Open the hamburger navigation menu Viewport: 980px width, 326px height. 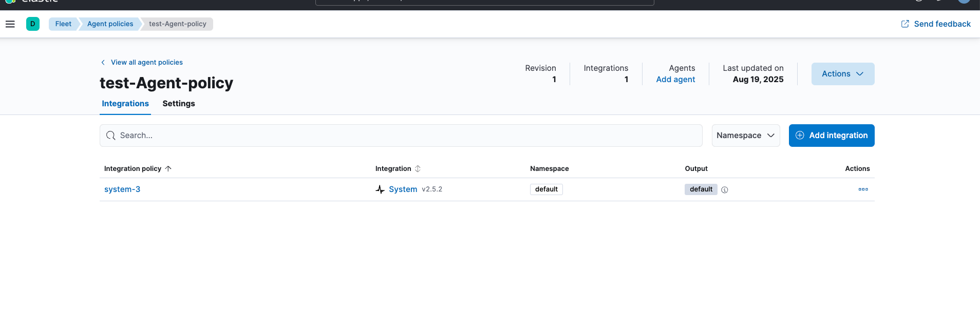(10, 24)
